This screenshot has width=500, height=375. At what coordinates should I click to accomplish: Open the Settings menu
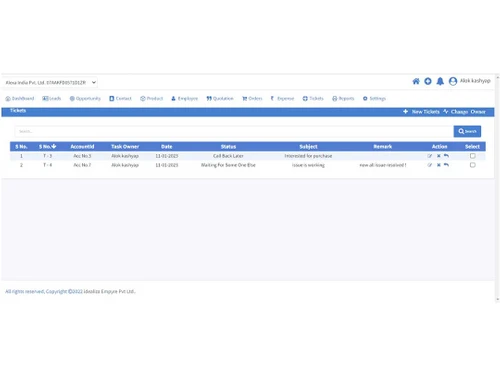coord(374,98)
